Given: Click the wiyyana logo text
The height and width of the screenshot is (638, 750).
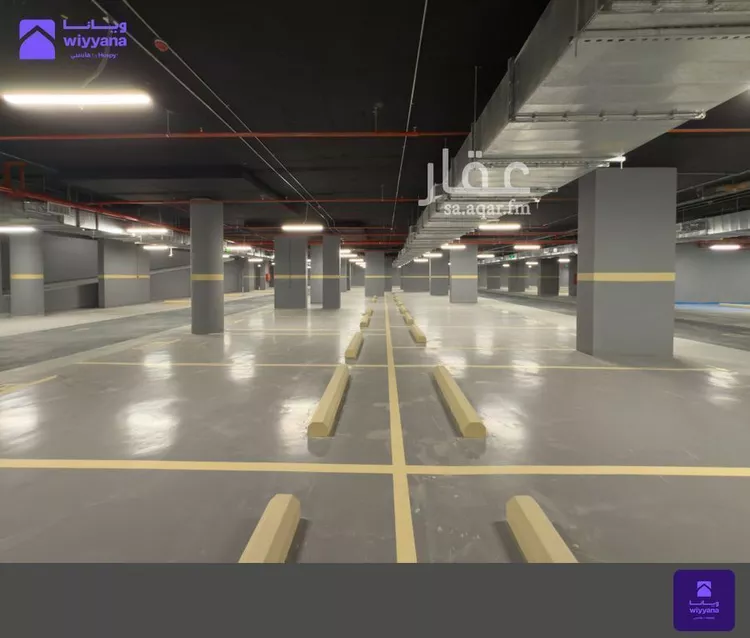Looking at the screenshot, I should point(95,41).
